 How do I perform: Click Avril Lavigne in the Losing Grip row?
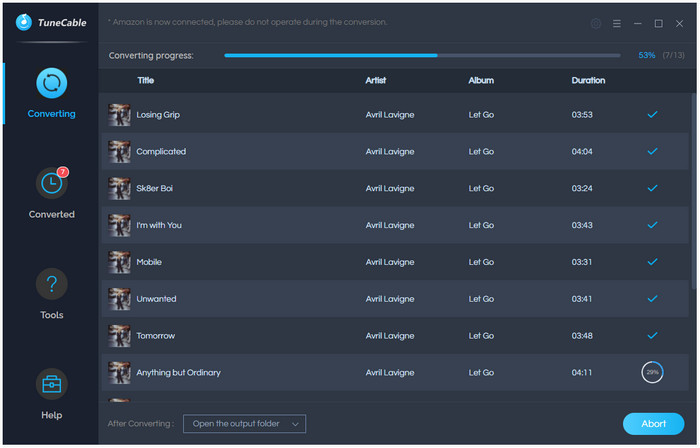390,115
